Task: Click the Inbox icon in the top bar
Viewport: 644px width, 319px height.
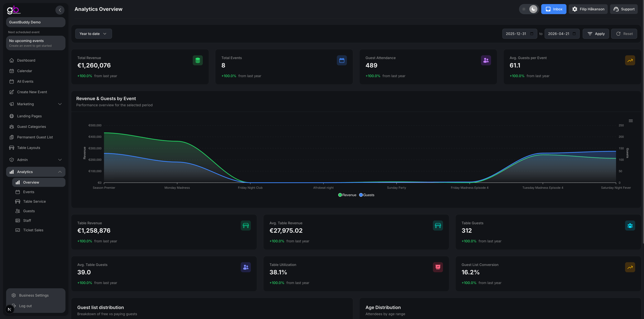Action: click(x=548, y=9)
